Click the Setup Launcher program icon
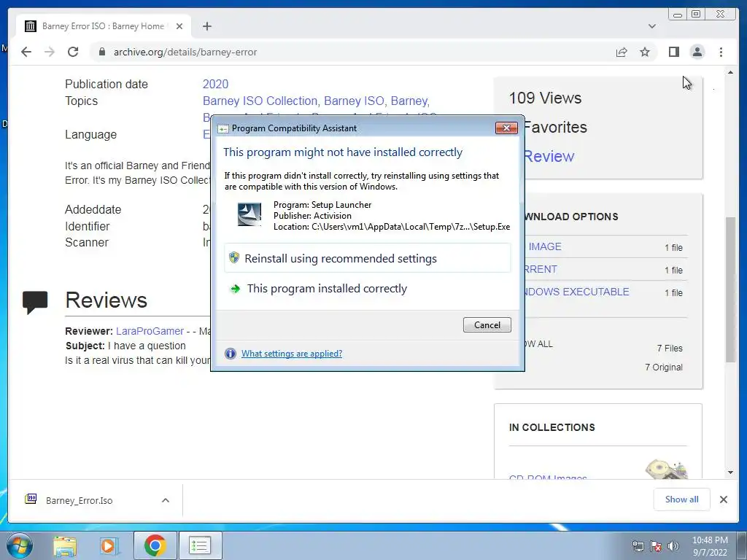This screenshot has height=560, width=747. 249,214
